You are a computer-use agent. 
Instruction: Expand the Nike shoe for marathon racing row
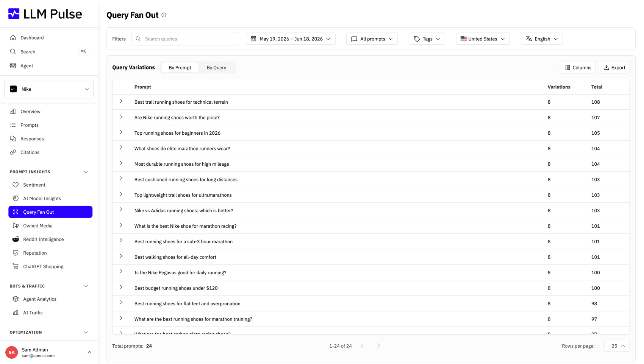[121, 225]
